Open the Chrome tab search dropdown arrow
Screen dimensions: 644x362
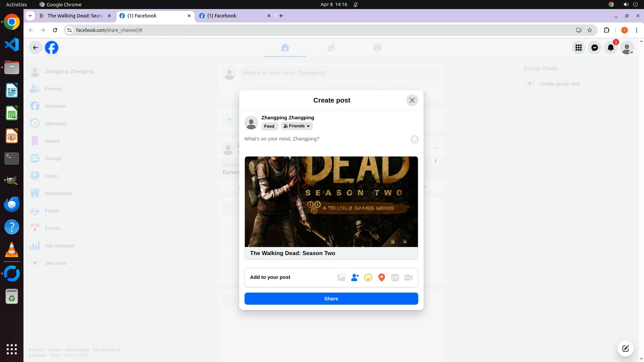click(30, 16)
